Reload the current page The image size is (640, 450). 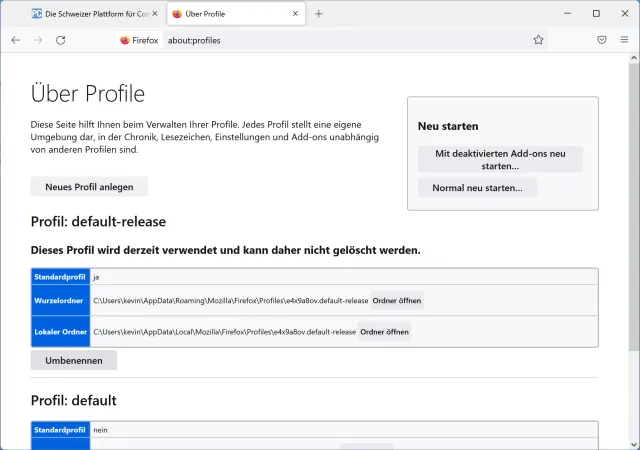[x=61, y=40]
